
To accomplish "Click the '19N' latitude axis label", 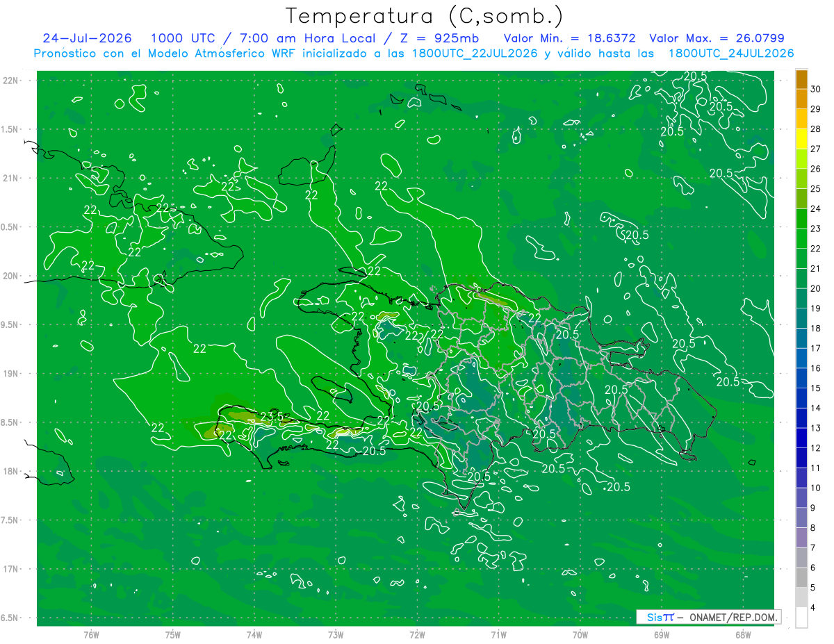I will [11, 374].
